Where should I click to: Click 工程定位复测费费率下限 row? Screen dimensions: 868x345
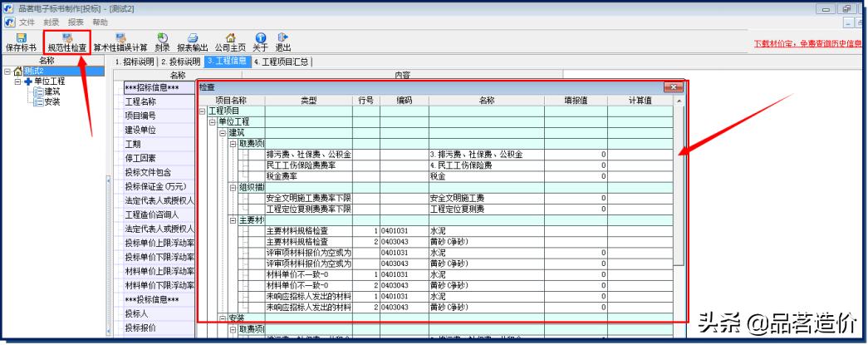[x=309, y=209]
